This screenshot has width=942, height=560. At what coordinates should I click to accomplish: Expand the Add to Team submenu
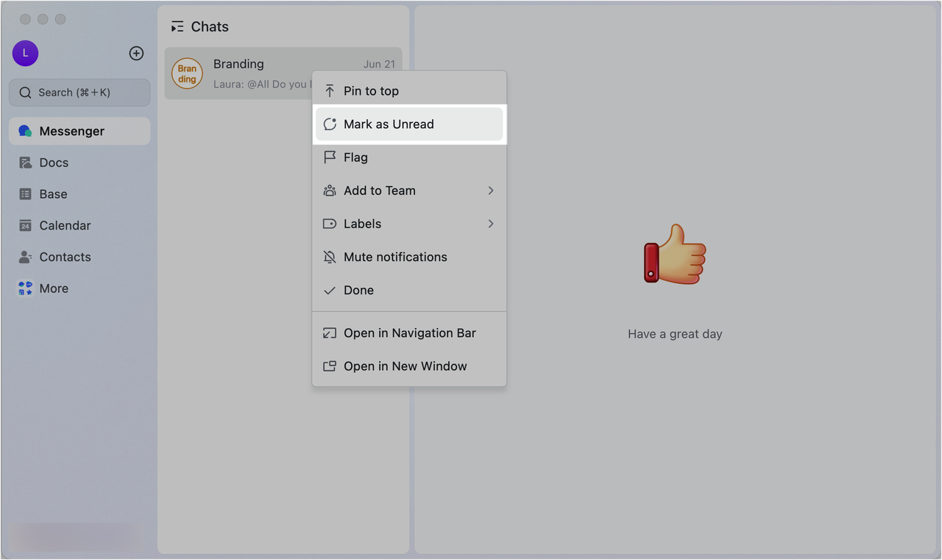tap(380, 190)
